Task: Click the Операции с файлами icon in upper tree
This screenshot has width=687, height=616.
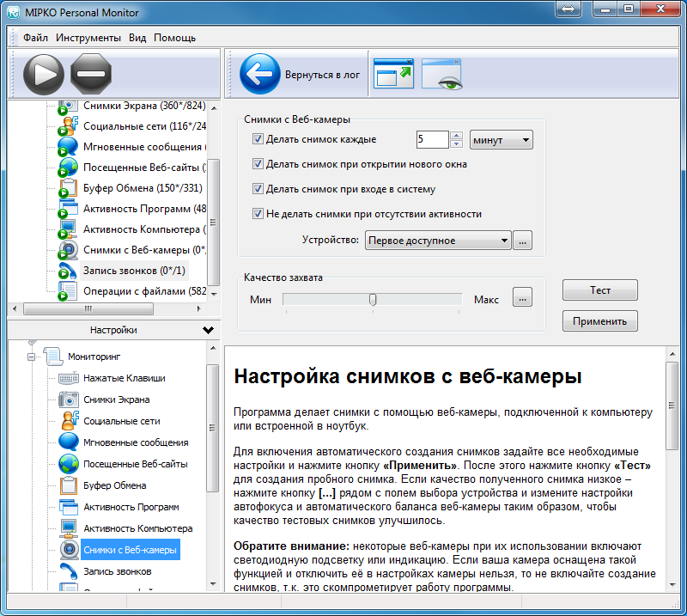Action: pyautogui.click(x=68, y=291)
